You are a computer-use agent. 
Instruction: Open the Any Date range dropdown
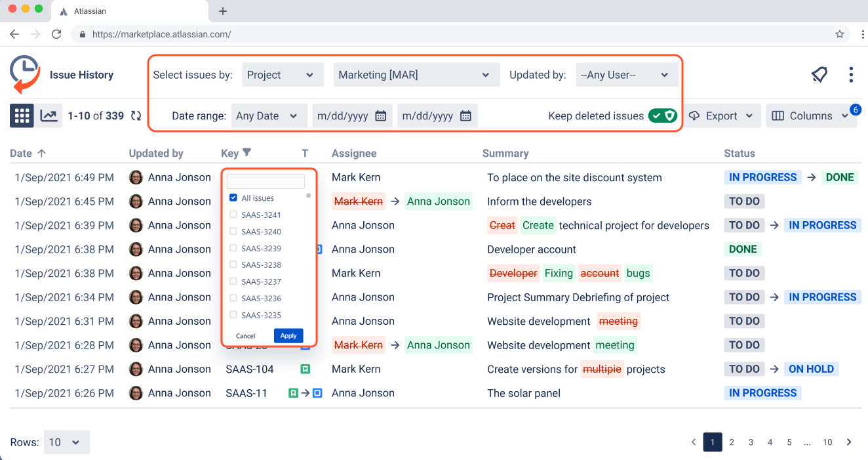pyautogui.click(x=269, y=115)
